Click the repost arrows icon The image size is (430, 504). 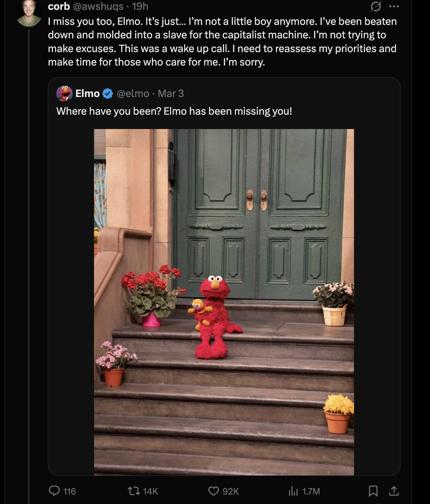[133, 491]
